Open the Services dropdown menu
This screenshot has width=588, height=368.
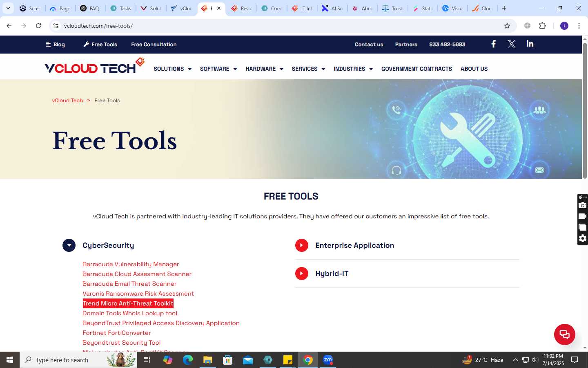308,69
